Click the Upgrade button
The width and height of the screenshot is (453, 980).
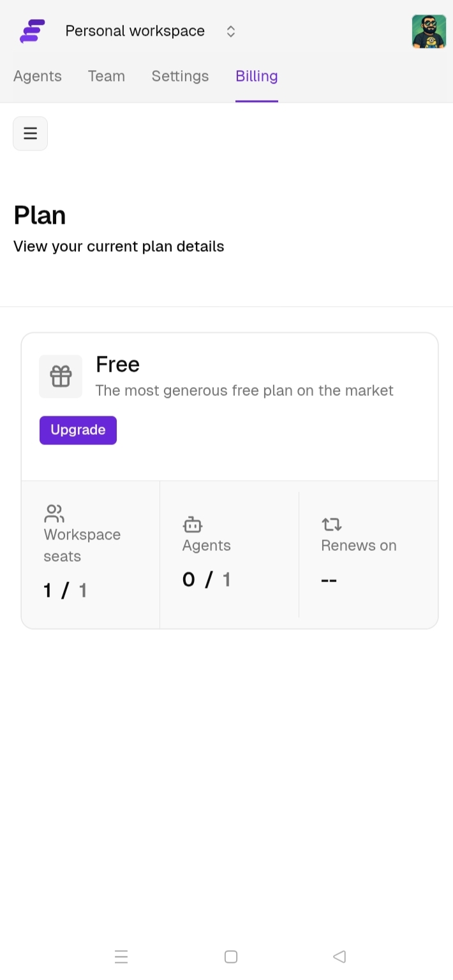78,430
